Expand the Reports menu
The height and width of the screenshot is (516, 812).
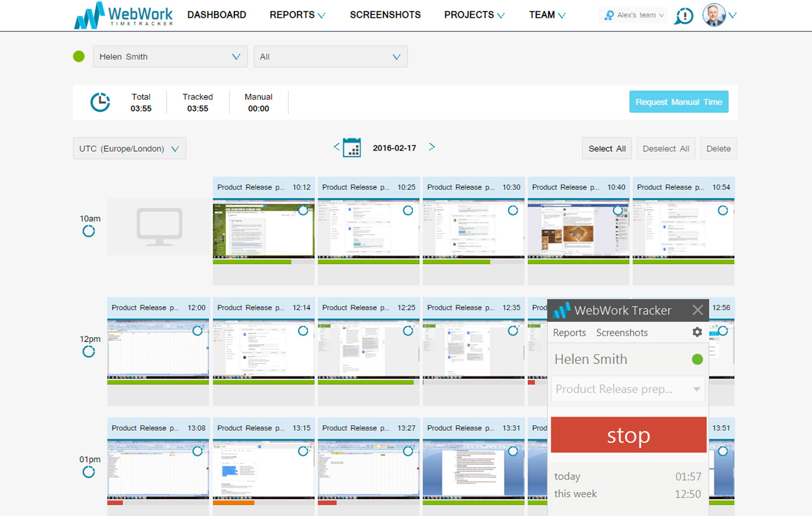(x=298, y=15)
